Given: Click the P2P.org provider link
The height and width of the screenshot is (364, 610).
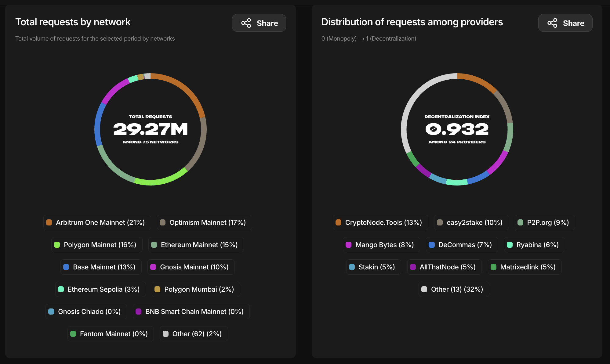Looking at the screenshot, I should coord(544,222).
